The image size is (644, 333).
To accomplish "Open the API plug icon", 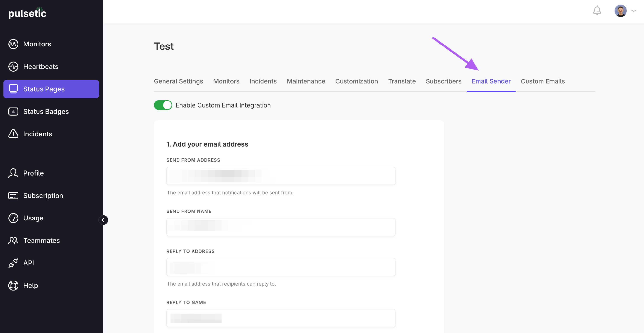I will 13,263.
